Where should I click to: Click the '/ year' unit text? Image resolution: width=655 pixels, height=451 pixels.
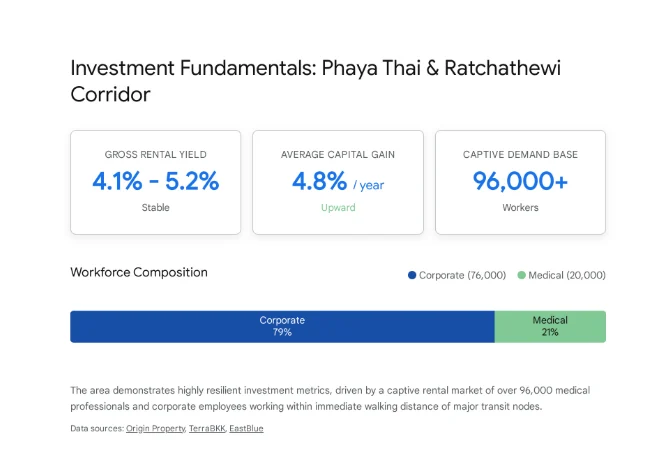(x=368, y=185)
